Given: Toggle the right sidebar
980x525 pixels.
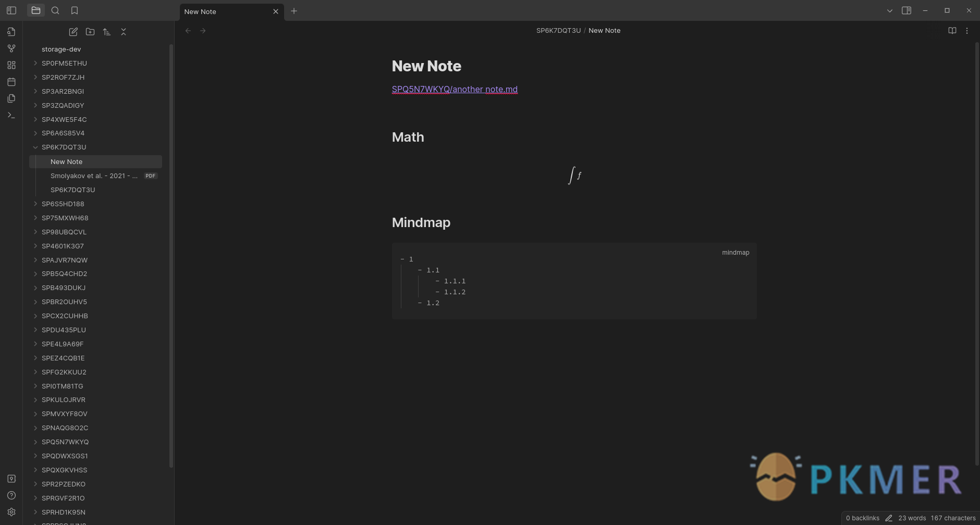Looking at the screenshot, I should pyautogui.click(x=906, y=10).
